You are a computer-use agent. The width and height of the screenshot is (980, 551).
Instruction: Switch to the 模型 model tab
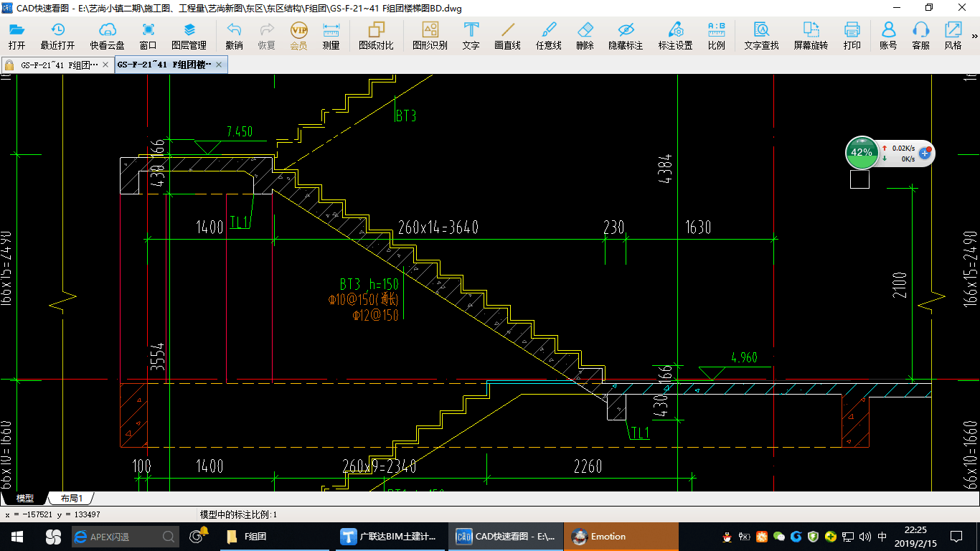[x=24, y=498]
